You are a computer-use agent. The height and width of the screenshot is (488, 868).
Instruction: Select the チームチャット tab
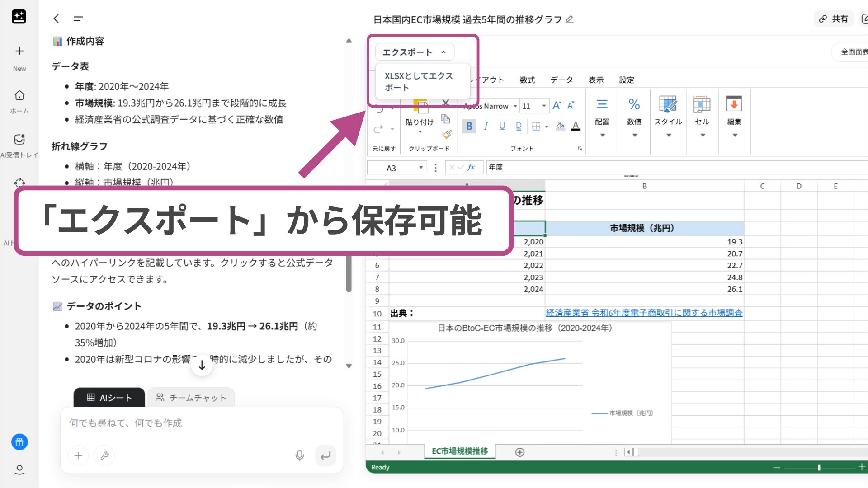click(191, 398)
